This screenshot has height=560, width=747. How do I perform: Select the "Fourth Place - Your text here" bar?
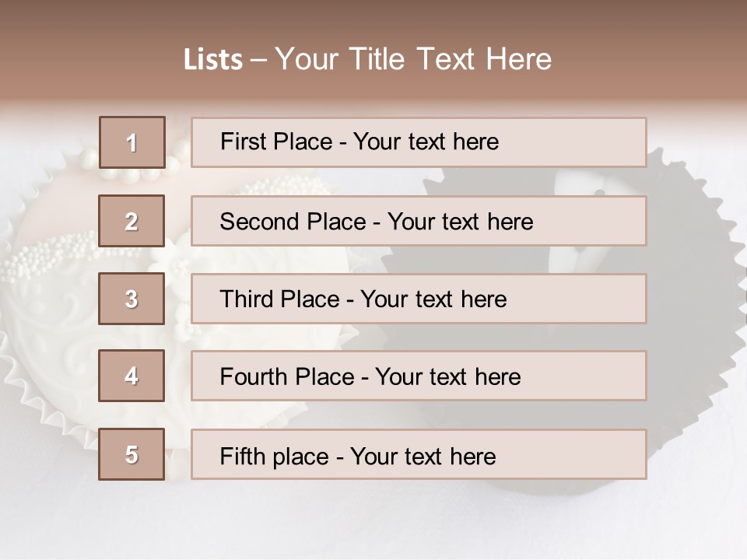pos(419,376)
